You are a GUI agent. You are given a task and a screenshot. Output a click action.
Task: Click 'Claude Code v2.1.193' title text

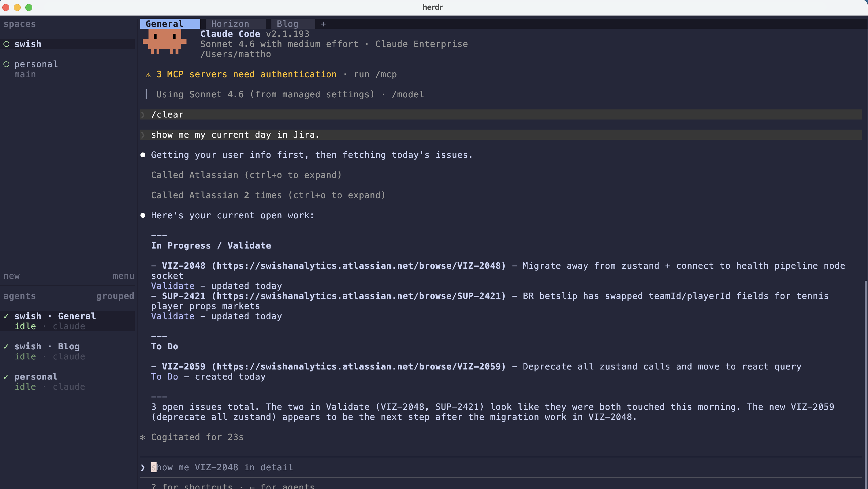click(x=255, y=34)
